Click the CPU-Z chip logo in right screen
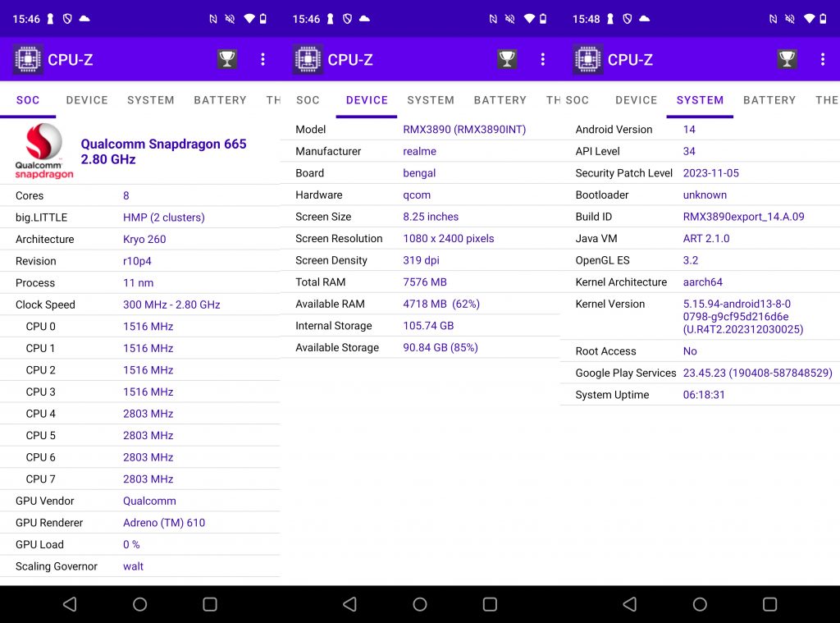Image resolution: width=840 pixels, height=623 pixels. point(587,59)
